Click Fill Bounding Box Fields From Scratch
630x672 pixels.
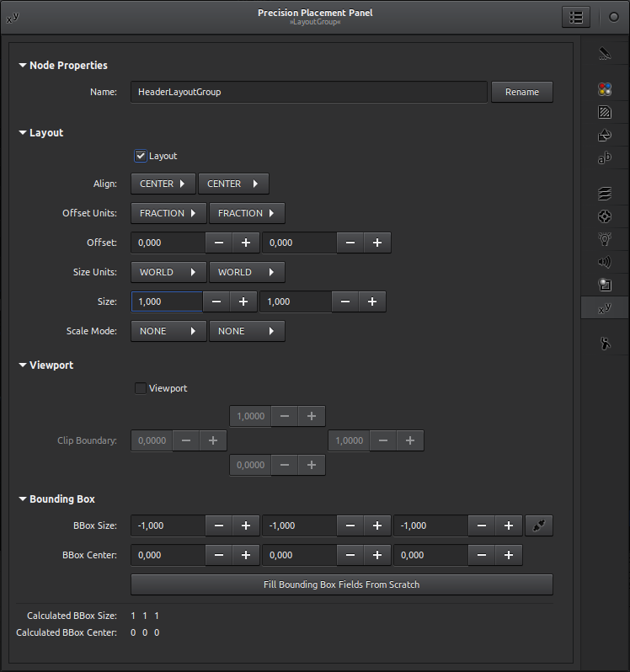342,584
